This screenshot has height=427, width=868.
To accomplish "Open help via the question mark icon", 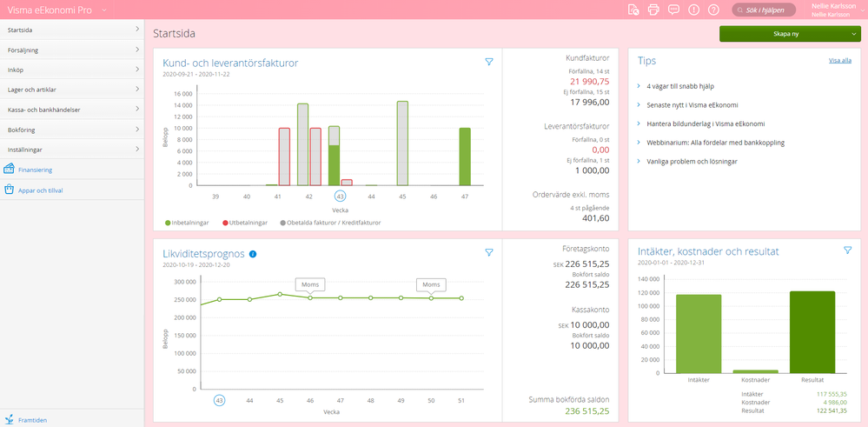I will click(x=713, y=10).
